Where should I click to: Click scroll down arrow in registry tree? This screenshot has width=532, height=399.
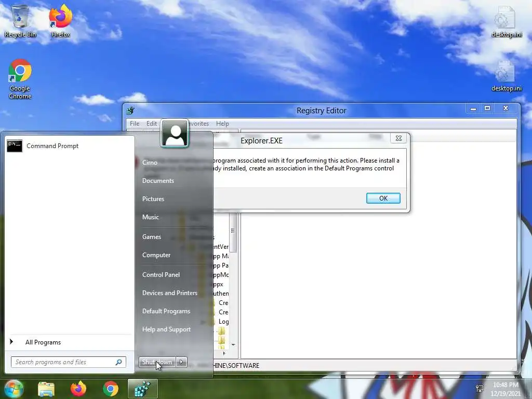tap(233, 345)
